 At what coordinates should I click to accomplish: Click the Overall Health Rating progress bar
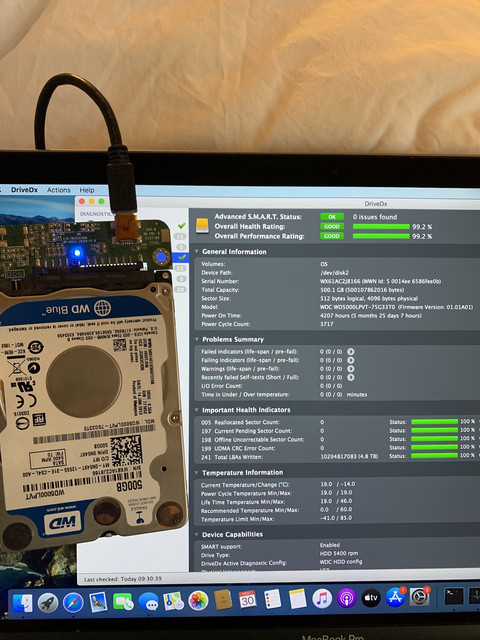pos(381,227)
